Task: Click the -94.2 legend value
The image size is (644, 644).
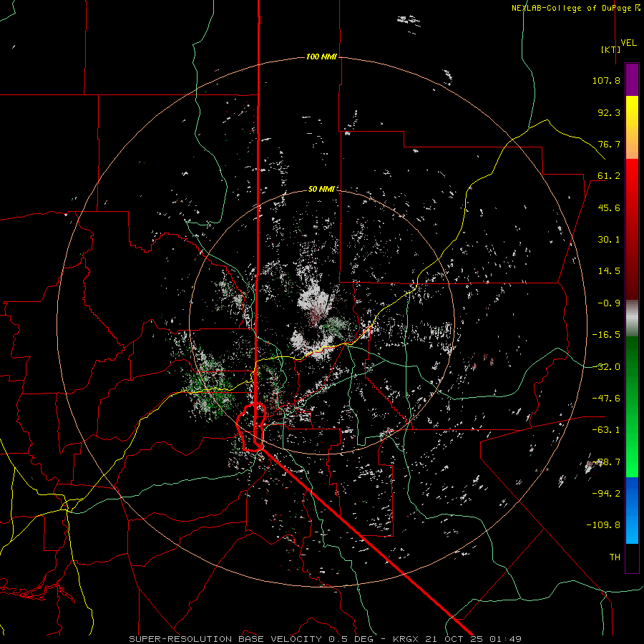Action: [x=606, y=493]
